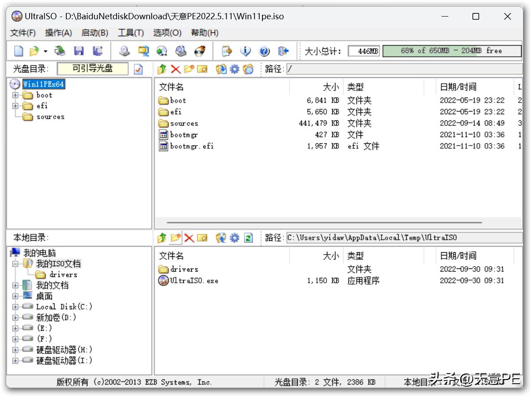Click the Burn CD image toolbar icon
This screenshot has height=397, width=532.
coord(200,51)
